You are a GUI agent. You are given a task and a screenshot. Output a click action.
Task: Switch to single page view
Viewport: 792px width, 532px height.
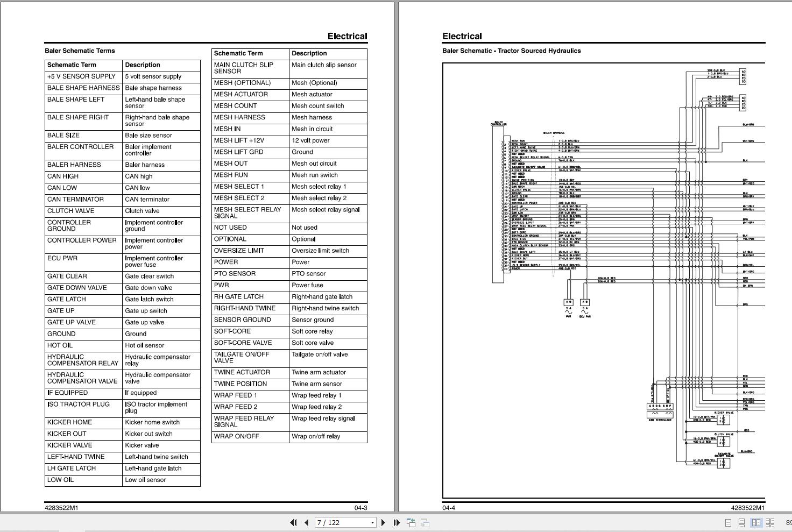tap(728, 523)
